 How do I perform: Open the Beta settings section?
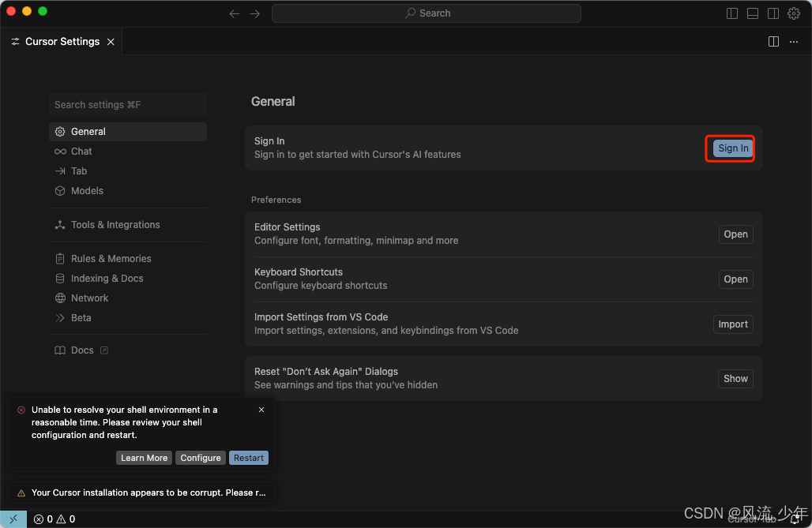pyautogui.click(x=128, y=317)
